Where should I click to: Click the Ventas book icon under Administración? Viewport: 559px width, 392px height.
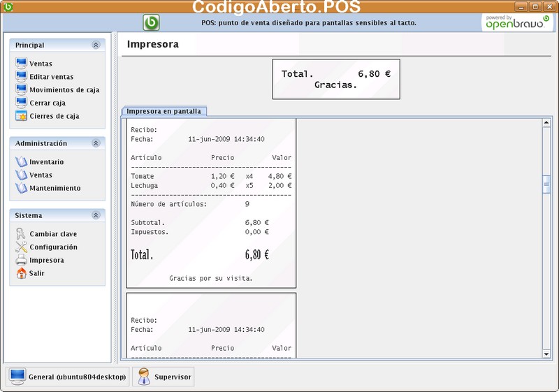point(21,175)
